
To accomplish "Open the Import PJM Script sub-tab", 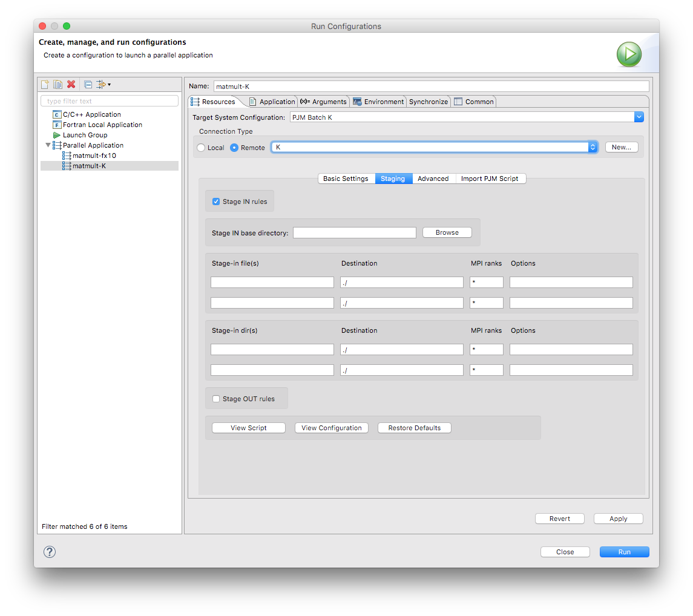I will [x=490, y=179].
